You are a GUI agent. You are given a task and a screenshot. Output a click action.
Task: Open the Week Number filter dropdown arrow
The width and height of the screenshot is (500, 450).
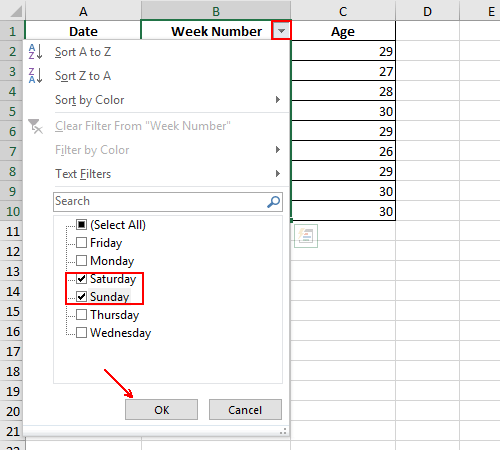tap(281, 31)
